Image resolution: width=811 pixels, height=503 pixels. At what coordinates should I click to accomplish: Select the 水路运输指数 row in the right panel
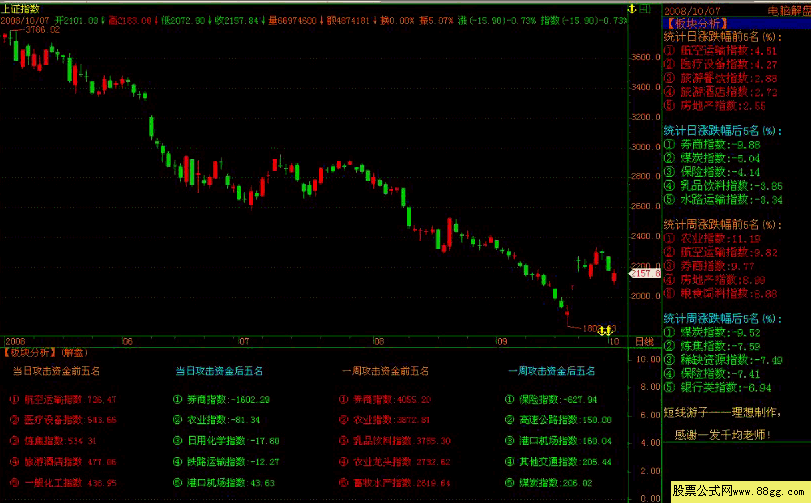click(x=723, y=200)
